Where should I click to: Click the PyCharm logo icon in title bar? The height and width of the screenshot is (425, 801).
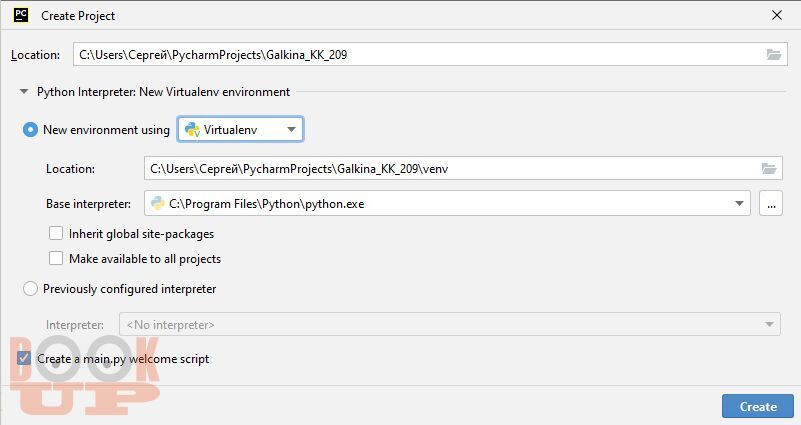(21, 15)
